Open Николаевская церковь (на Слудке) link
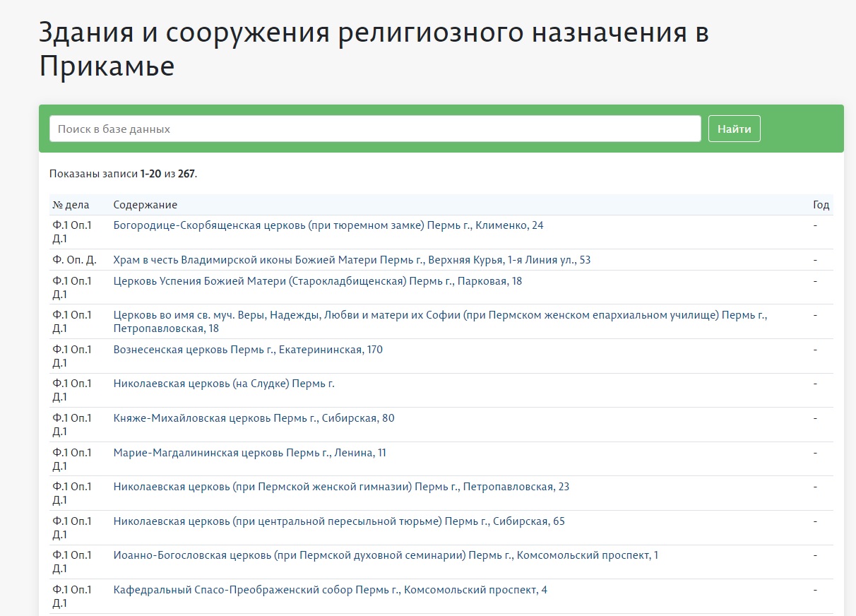This screenshot has height=616, width=856. coord(223,384)
